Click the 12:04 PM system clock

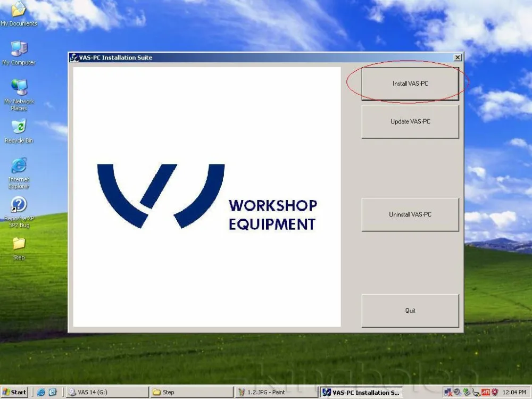pos(514,393)
